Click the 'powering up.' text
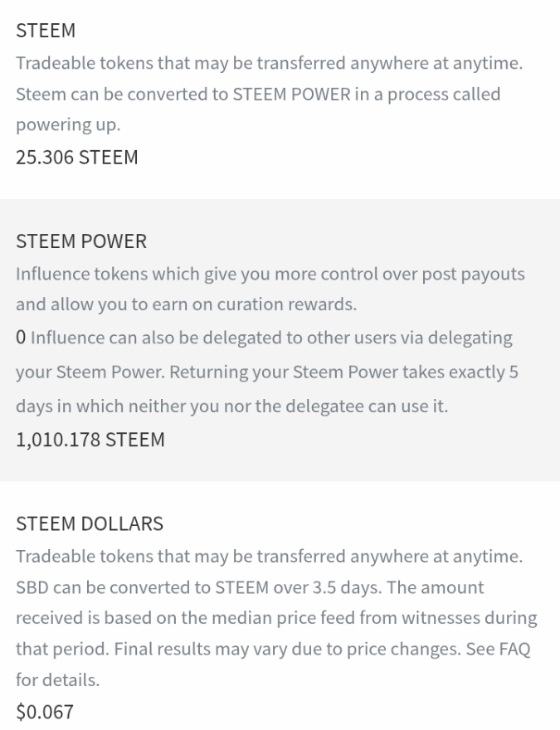 [x=68, y=125]
